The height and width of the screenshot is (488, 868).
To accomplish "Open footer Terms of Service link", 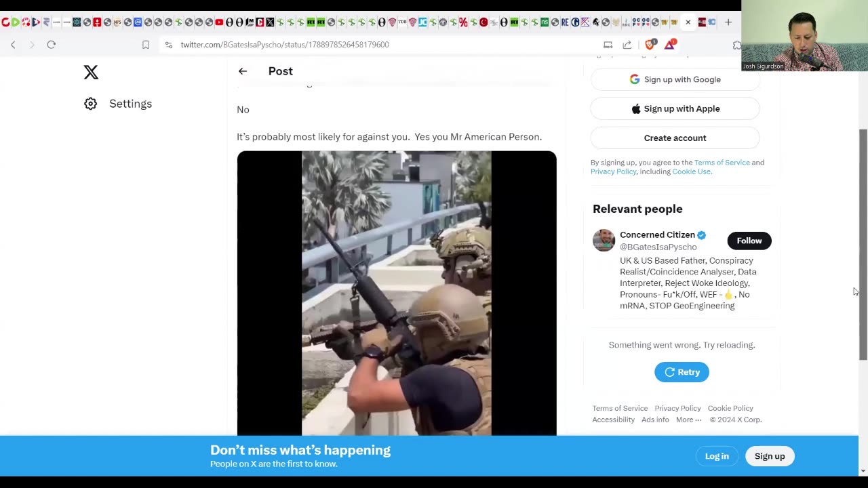I will click(x=620, y=408).
